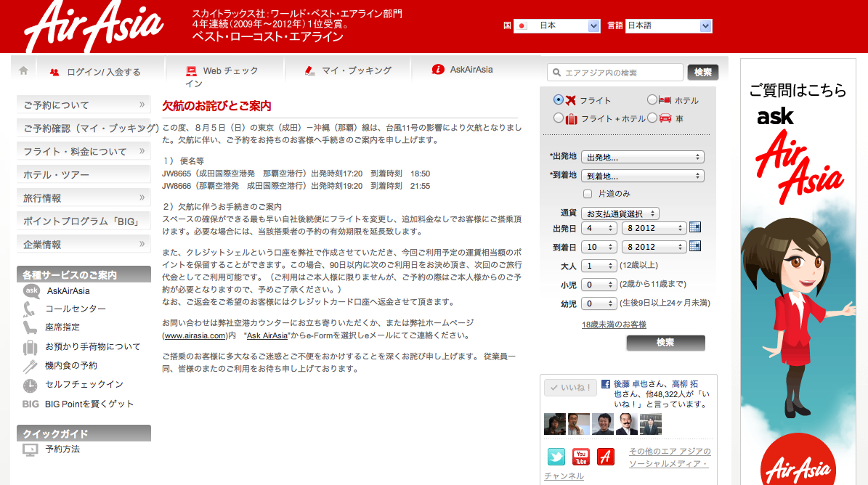Click the BIG Point logo icon
The width and height of the screenshot is (868, 485).
click(x=31, y=404)
